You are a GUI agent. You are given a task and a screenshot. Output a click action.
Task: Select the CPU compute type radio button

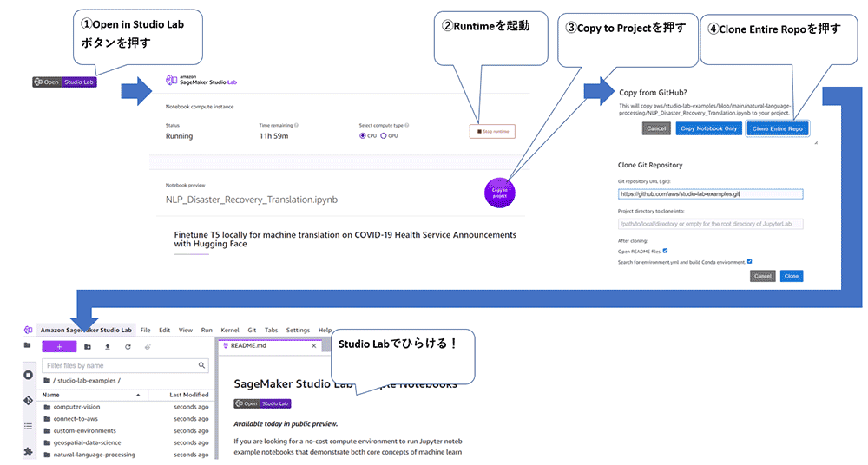coord(363,135)
